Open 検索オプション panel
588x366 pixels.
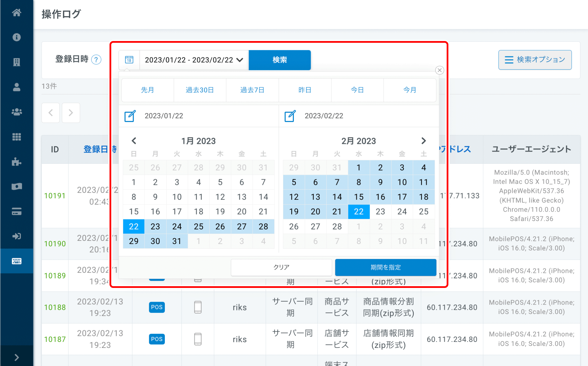pos(535,60)
